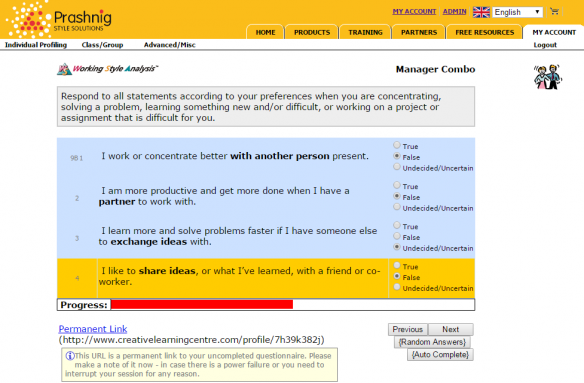Open the English language dropdown
Viewport: 584px width, 383px height.
coord(517,12)
